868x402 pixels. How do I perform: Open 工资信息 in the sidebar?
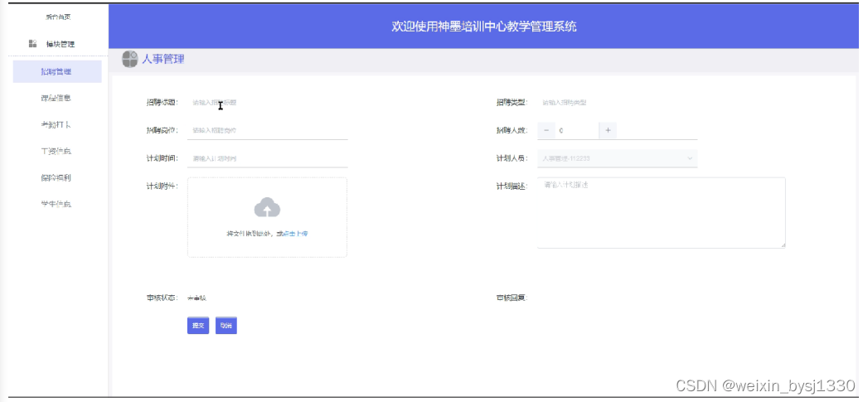pyautogui.click(x=56, y=151)
